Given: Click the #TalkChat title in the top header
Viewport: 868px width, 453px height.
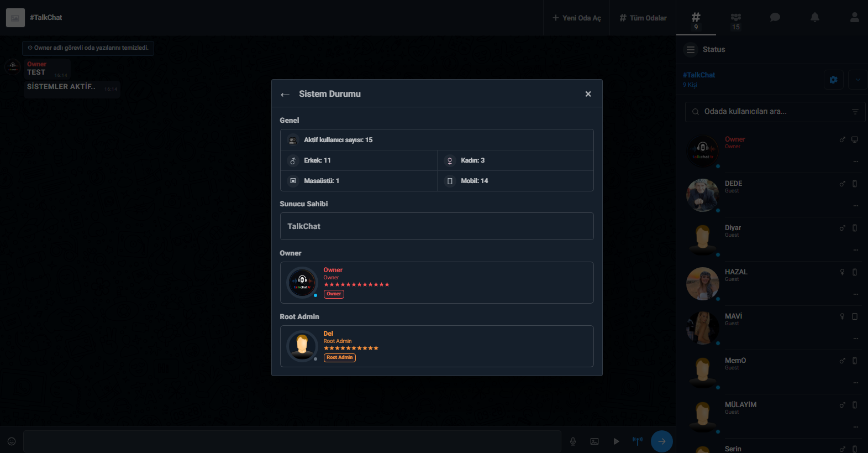Looking at the screenshot, I should pos(46,18).
